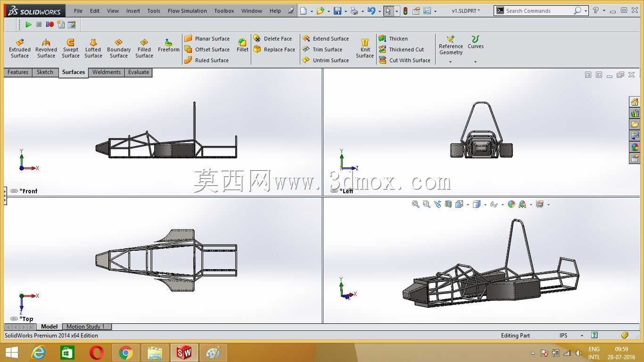
Task: Click the Previous View icon
Action: tap(438, 204)
